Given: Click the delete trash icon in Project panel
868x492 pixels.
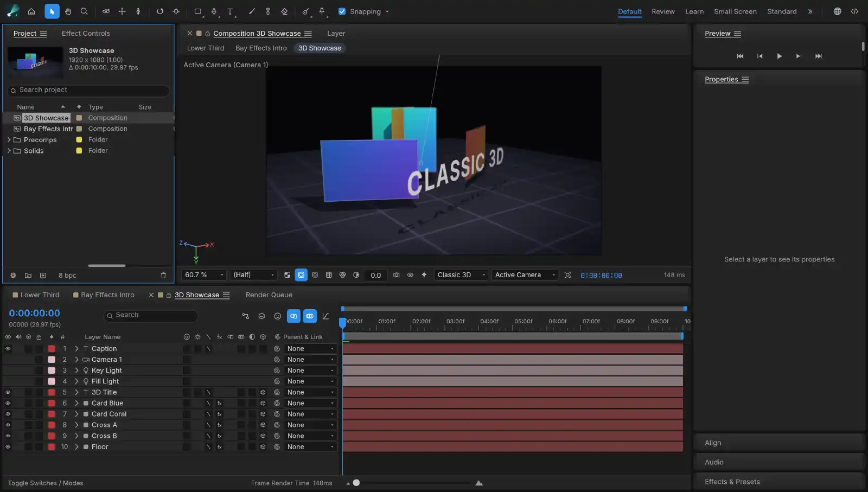Looking at the screenshot, I should pyautogui.click(x=163, y=276).
